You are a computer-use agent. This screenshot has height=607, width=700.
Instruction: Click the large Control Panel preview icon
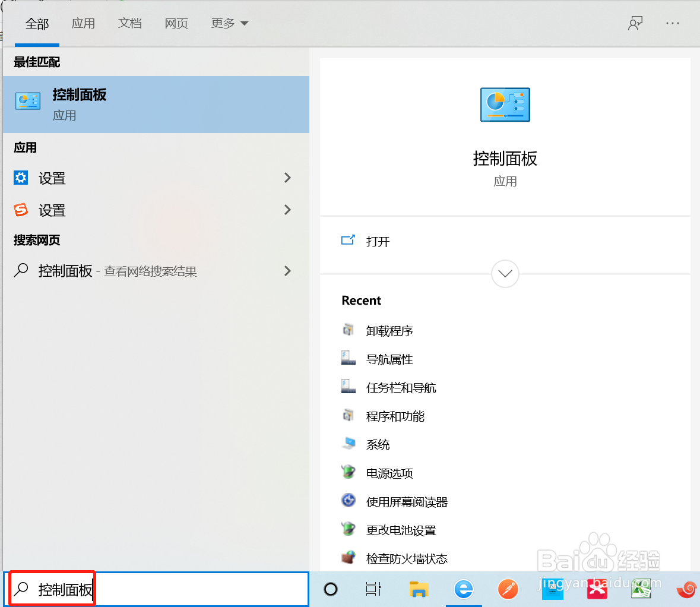[505, 104]
